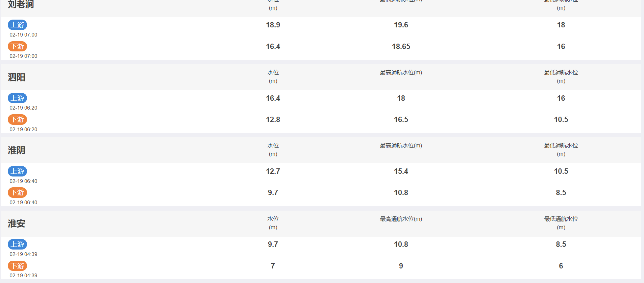Click the 上游 badge in 淮阴 section

pyautogui.click(x=18, y=171)
